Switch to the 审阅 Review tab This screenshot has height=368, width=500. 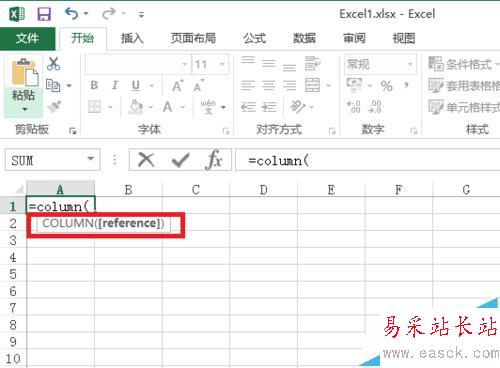(x=354, y=38)
